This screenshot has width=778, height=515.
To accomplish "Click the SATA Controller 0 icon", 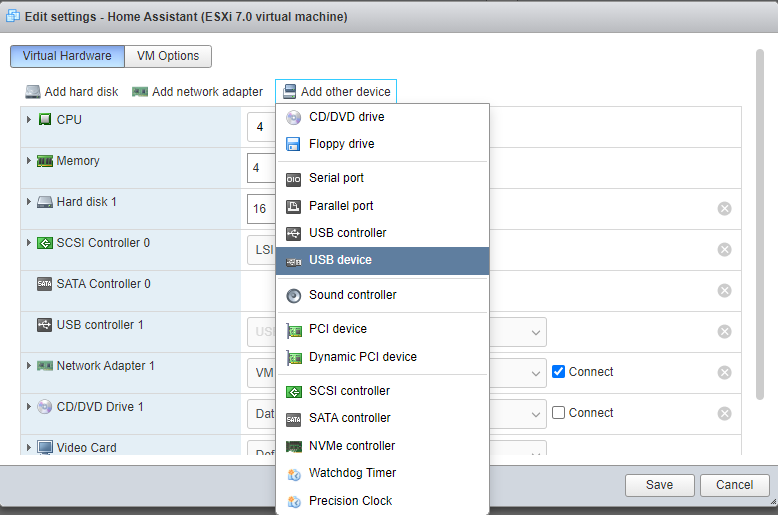I will click(x=45, y=284).
